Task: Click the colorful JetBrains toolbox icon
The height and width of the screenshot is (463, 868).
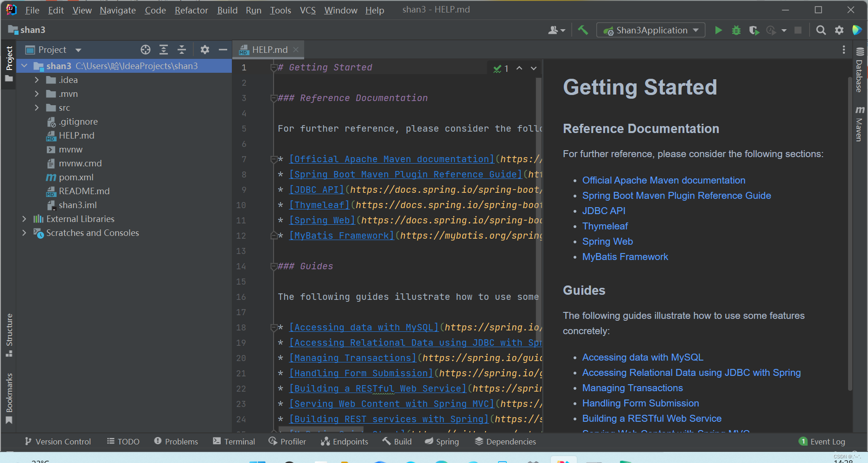Action: click(x=857, y=30)
